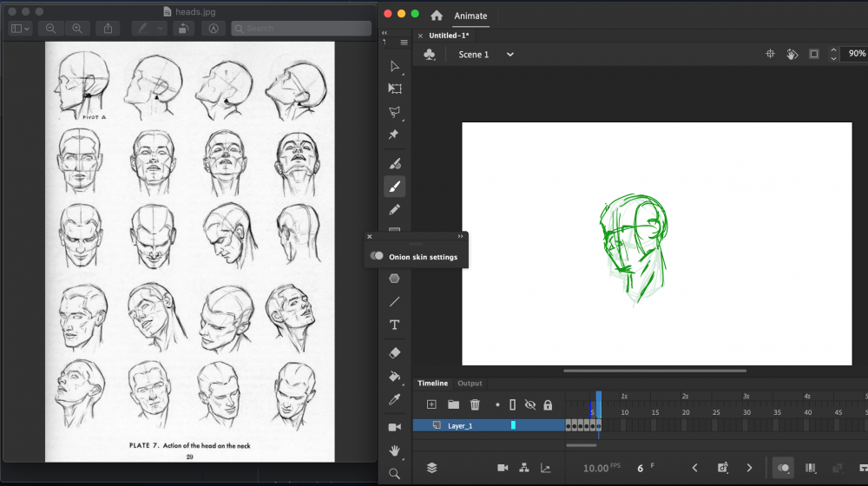
Task: Click the 90% zoom field
Action: pyautogui.click(x=856, y=54)
